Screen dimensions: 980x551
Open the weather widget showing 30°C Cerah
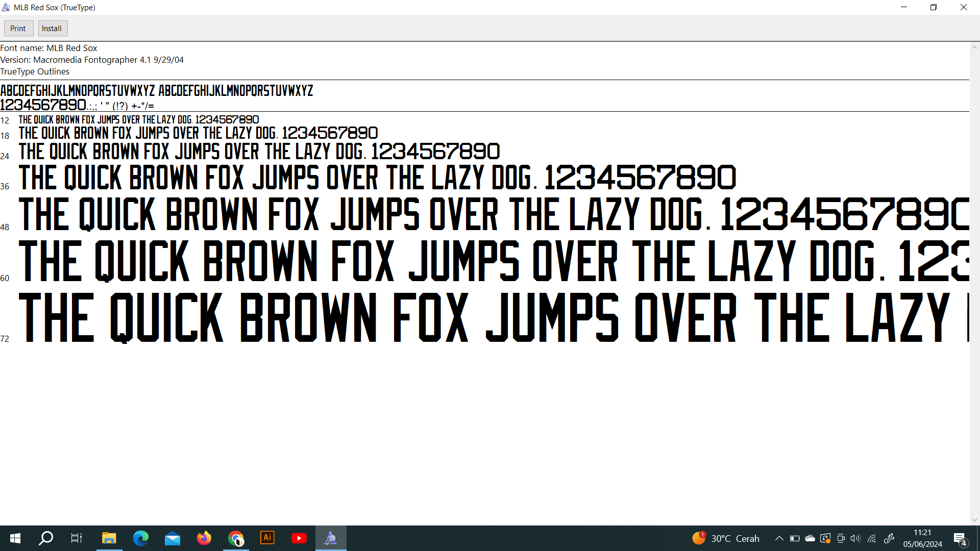coord(726,538)
